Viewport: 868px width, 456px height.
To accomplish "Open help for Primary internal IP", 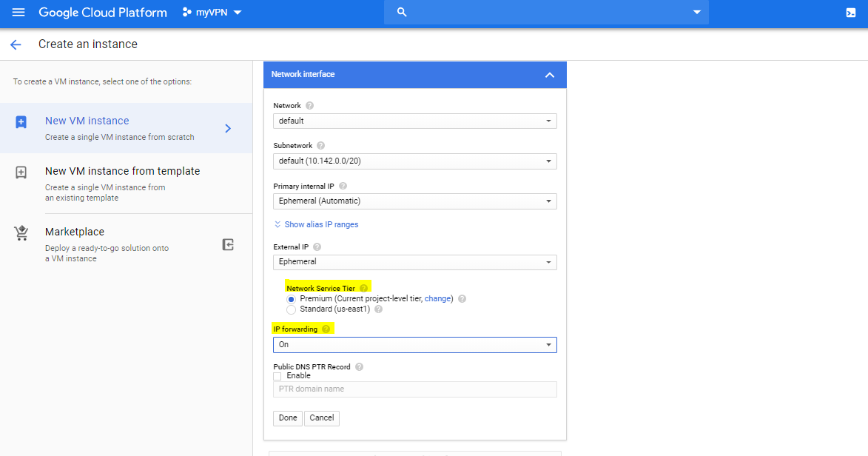I will tap(343, 186).
